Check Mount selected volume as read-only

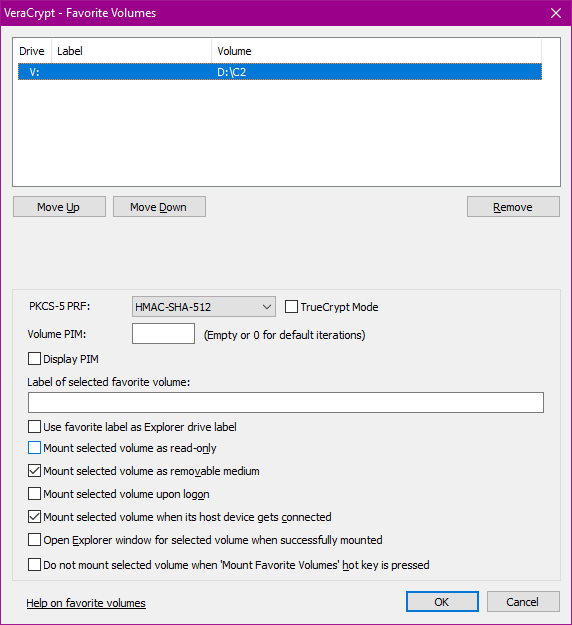(34, 448)
